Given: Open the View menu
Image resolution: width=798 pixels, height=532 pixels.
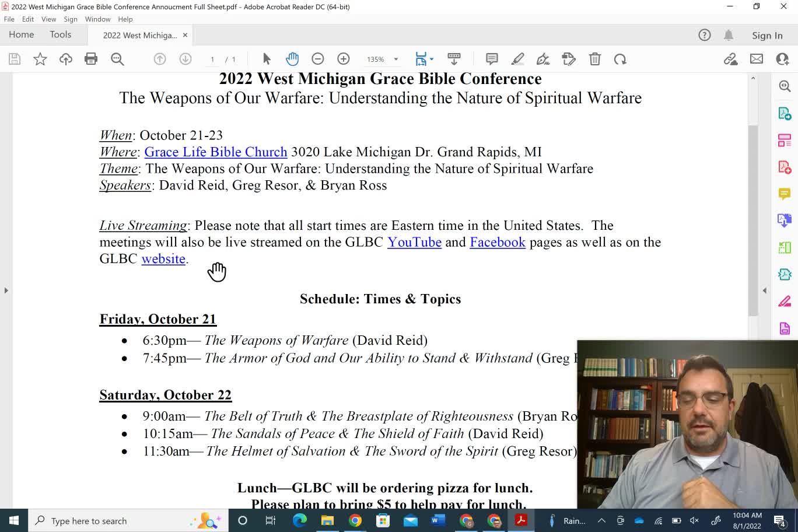Looking at the screenshot, I should pyautogui.click(x=49, y=19).
